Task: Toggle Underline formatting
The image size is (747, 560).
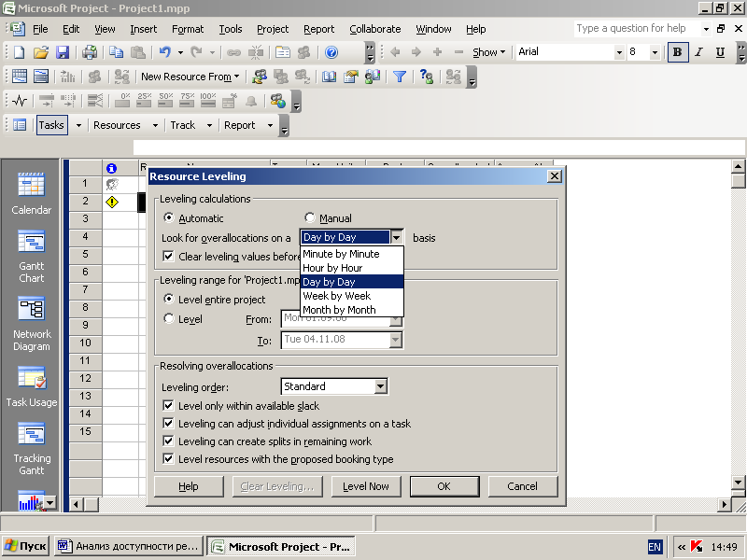Action: click(x=720, y=52)
